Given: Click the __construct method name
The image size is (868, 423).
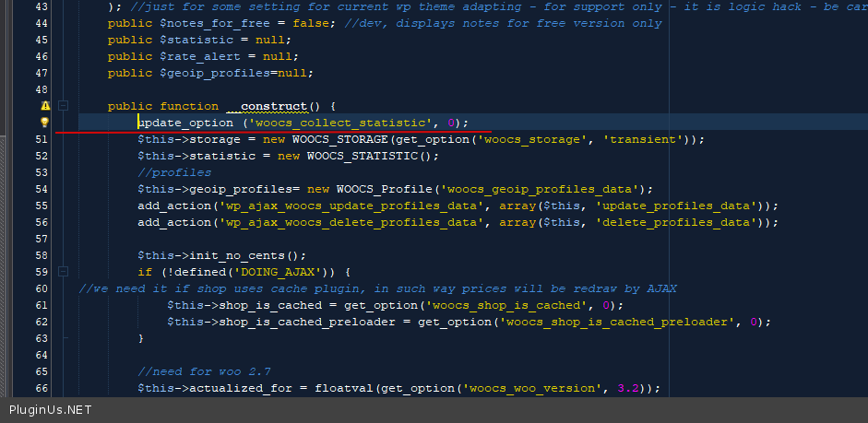Looking at the screenshot, I should click(267, 106).
